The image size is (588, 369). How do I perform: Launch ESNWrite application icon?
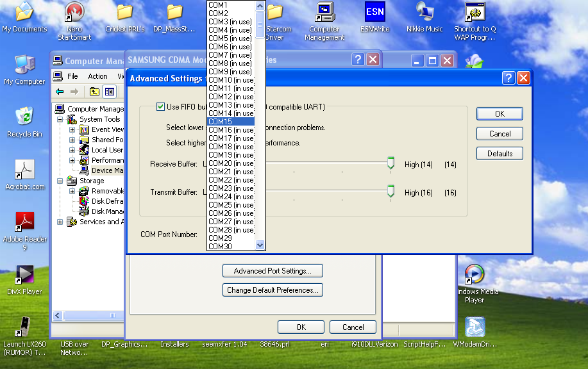tap(375, 17)
